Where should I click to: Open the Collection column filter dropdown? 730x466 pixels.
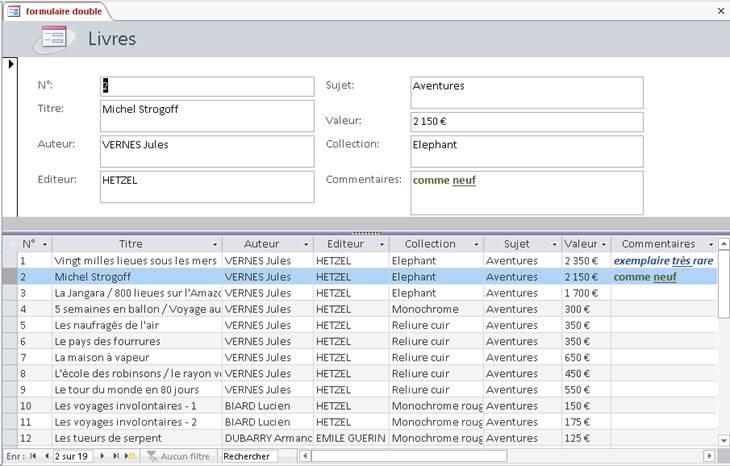tap(476, 244)
